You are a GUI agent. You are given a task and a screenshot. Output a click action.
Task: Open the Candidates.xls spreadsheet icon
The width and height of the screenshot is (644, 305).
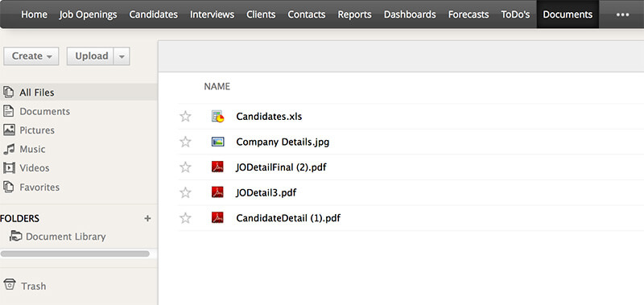point(217,117)
